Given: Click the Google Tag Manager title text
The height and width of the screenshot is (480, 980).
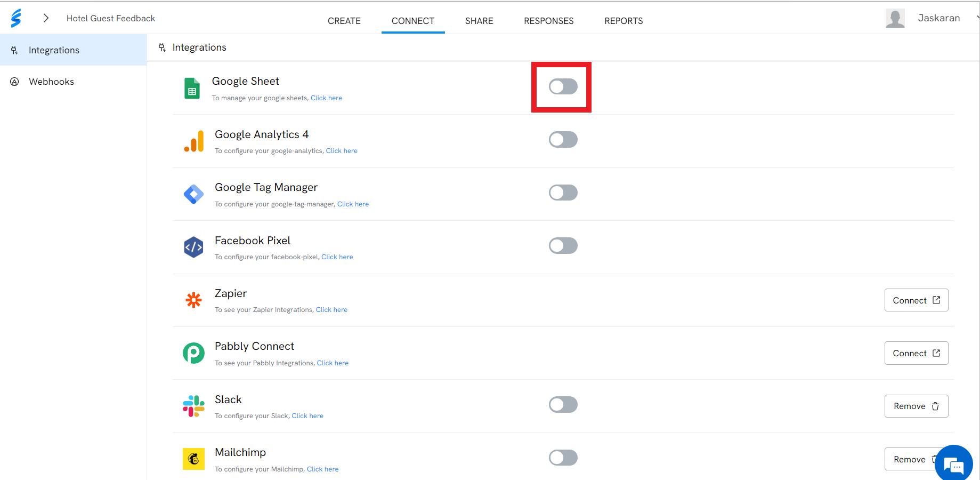Looking at the screenshot, I should point(266,187).
